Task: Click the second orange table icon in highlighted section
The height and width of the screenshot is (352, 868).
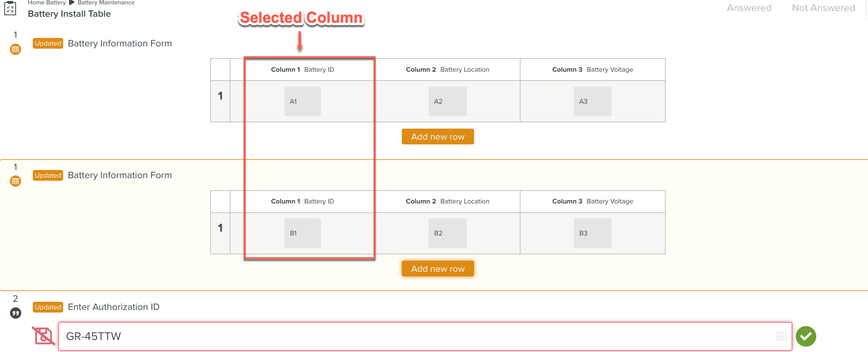Action: [15, 181]
